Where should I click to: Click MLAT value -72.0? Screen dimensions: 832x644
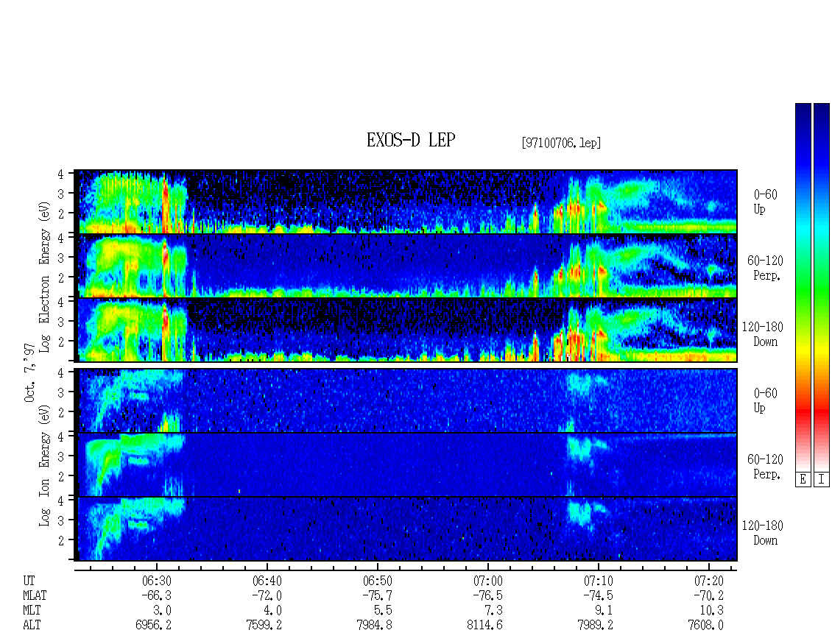coord(267,595)
